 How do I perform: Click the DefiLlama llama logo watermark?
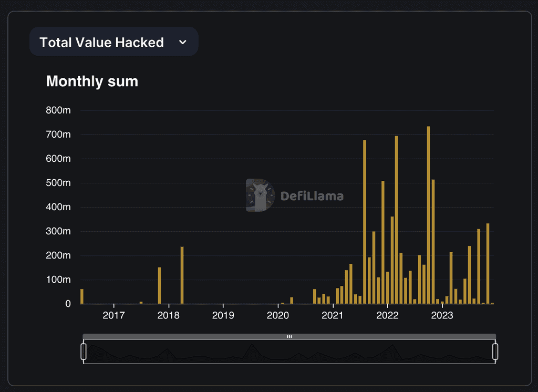[261, 195]
